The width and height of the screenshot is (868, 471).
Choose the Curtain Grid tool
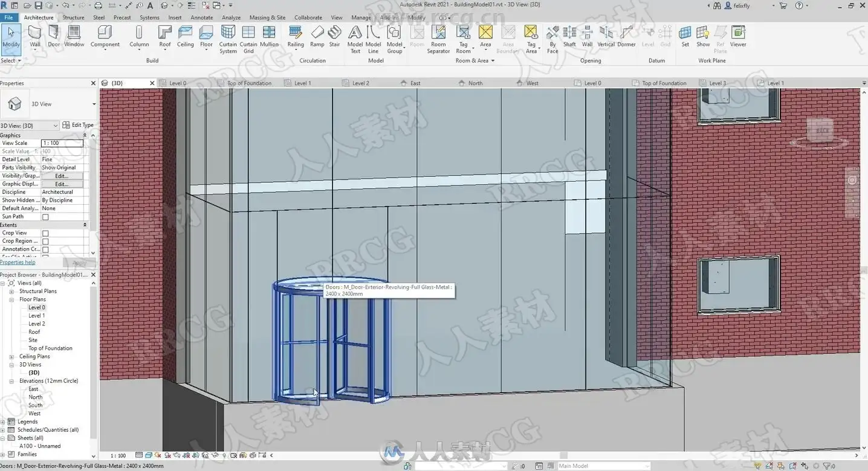(x=248, y=40)
